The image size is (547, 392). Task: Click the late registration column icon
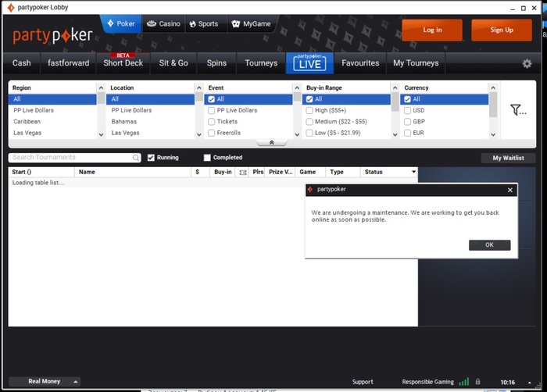[x=243, y=173]
